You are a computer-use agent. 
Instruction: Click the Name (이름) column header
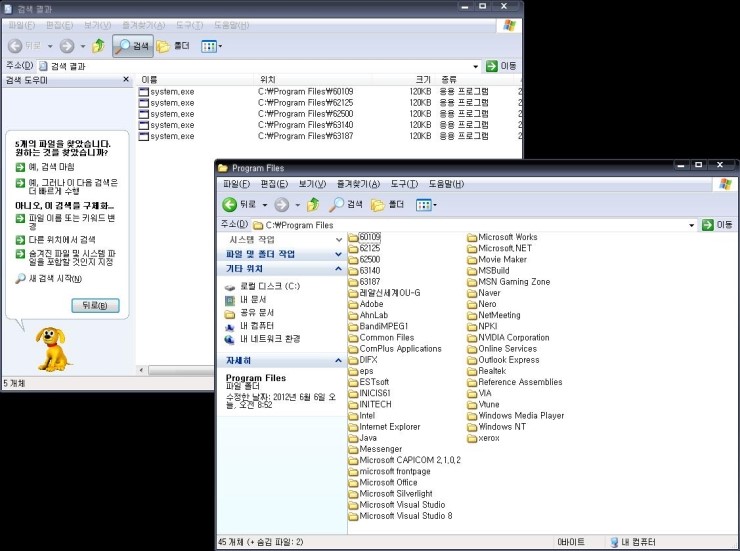[195, 80]
